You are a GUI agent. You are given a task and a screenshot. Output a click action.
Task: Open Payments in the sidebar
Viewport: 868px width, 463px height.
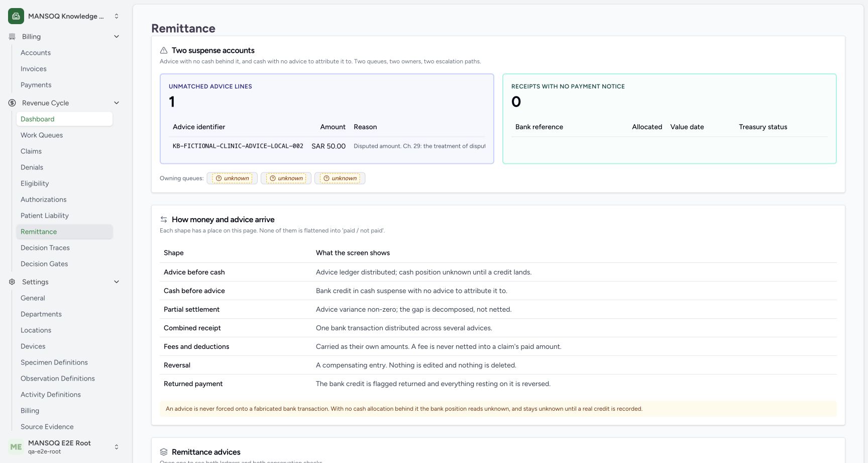click(x=64, y=85)
